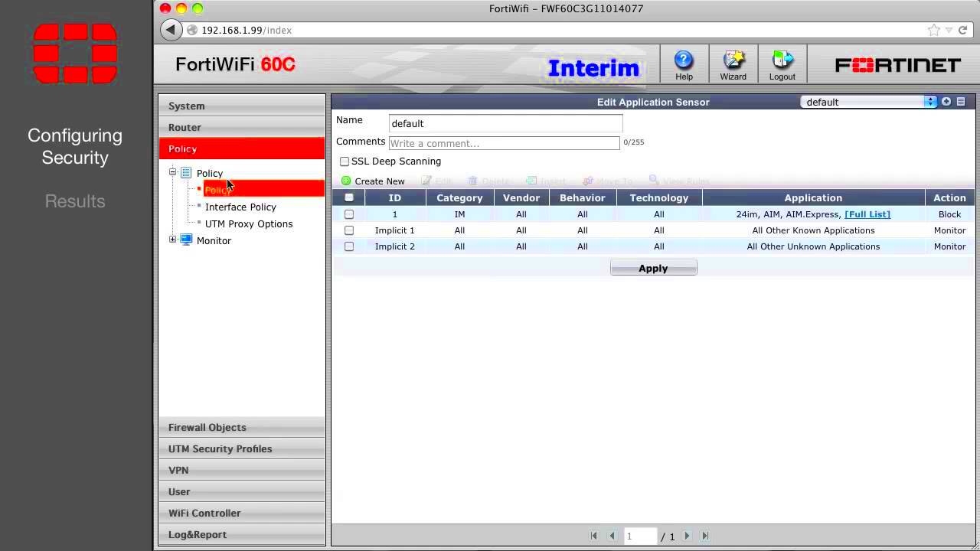This screenshot has width=980, height=551.
Task: Enable SSL Deep Scanning
Action: [x=345, y=161]
